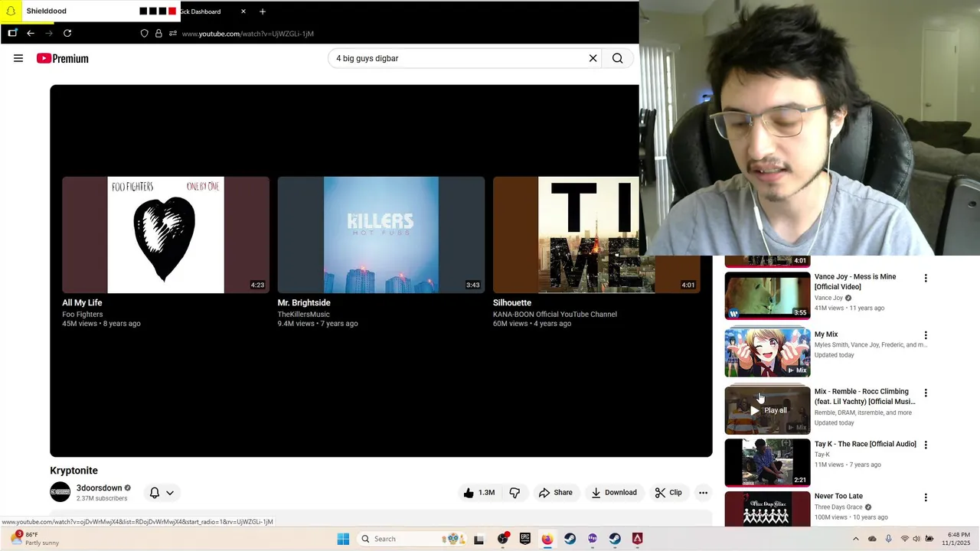Click the youtube.com address bar URL
This screenshot has height=551, width=980.
[248, 34]
